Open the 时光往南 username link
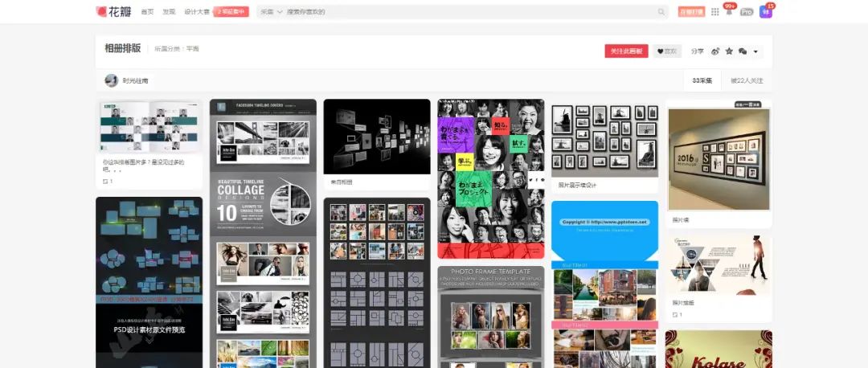 point(135,81)
